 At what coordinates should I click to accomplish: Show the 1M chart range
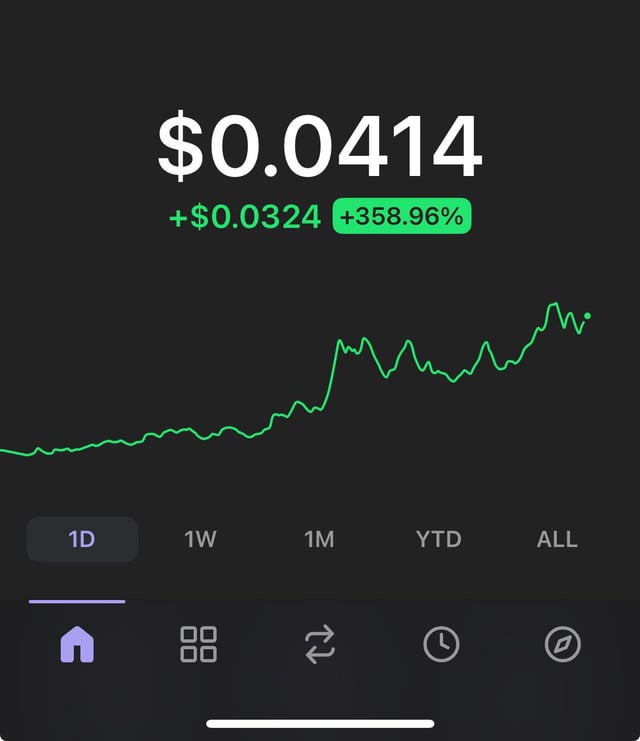(319, 539)
